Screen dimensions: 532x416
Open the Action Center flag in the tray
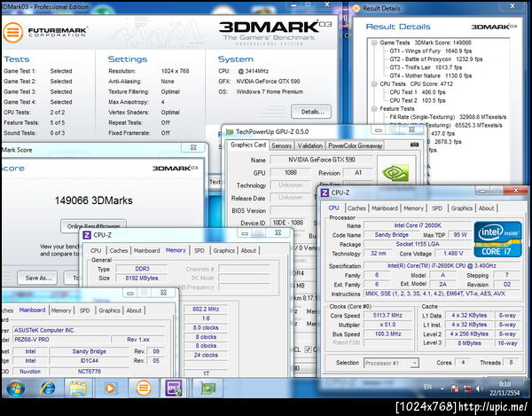[x=455, y=389]
